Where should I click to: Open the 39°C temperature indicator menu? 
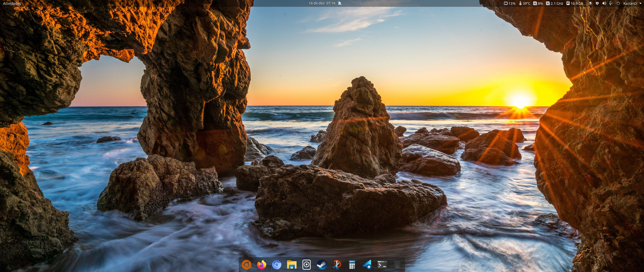coord(525,4)
